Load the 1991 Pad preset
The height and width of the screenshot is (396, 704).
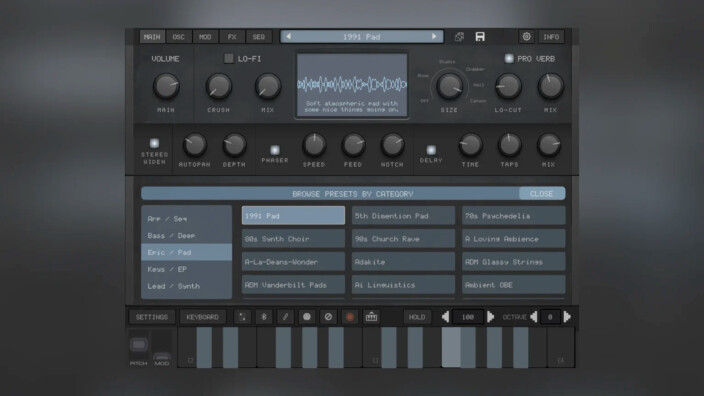293,216
